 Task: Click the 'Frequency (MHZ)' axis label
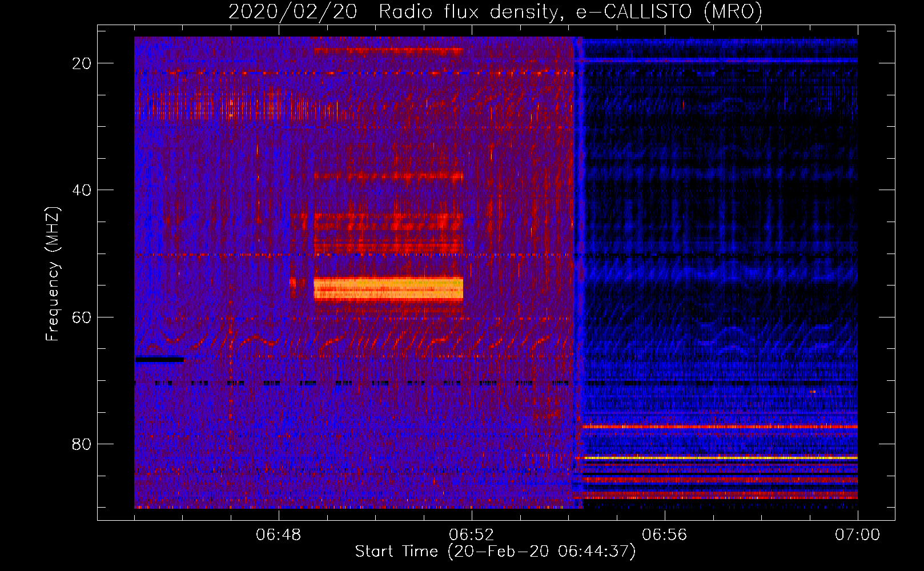coord(53,274)
